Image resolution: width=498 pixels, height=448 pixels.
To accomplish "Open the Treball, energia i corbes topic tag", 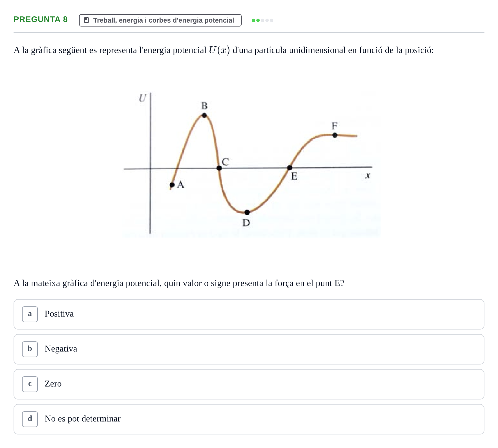I will pyautogui.click(x=160, y=20).
